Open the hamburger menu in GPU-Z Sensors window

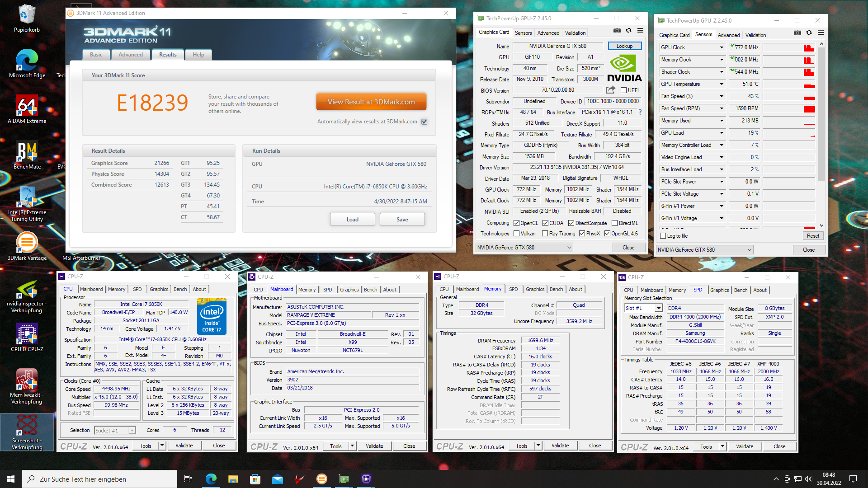[821, 33]
